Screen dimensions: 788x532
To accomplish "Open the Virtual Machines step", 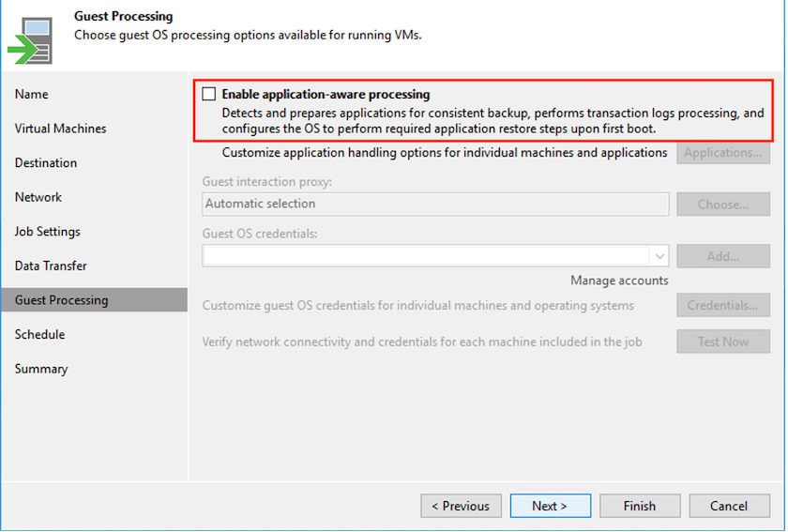I will [61, 129].
